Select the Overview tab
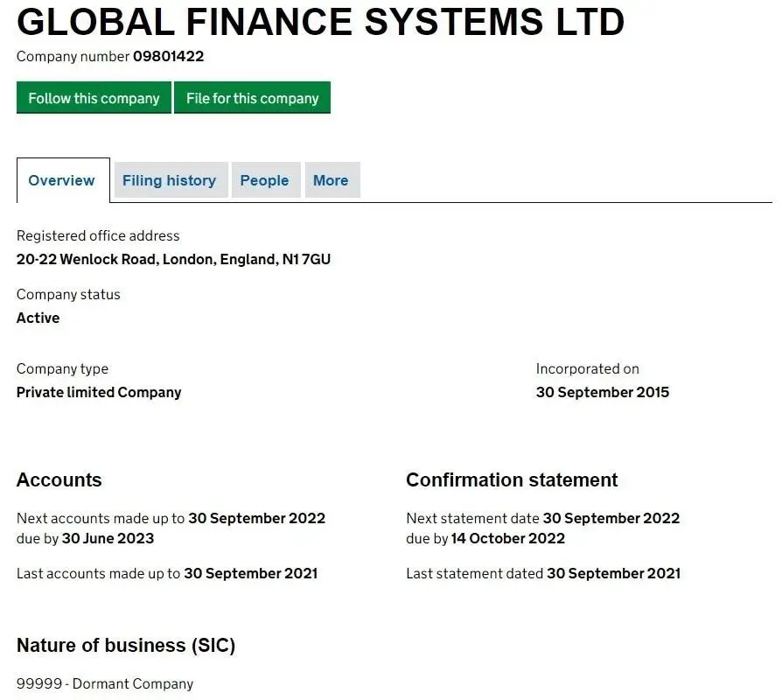Viewport: 782px width, 700px height. [x=61, y=180]
